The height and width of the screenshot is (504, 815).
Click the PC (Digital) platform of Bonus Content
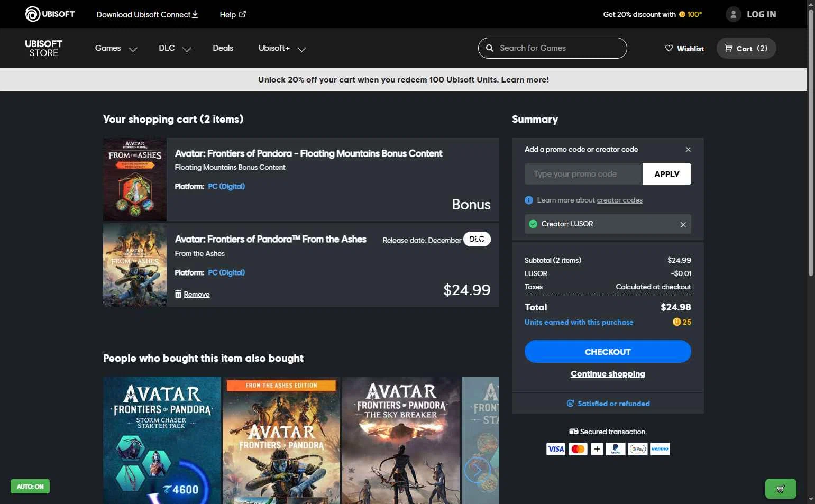click(x=226, y=186)
